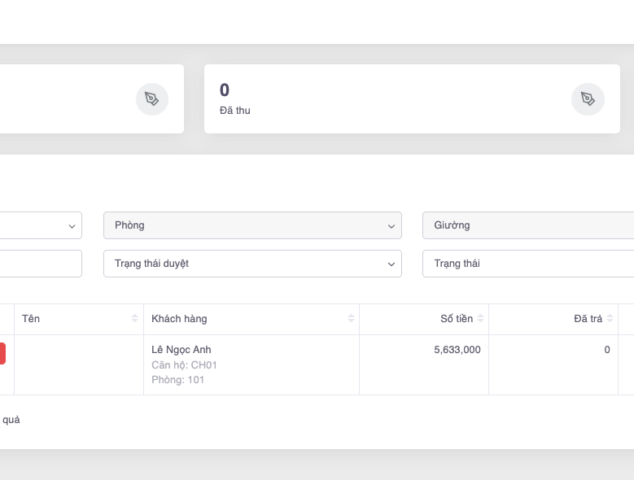Click the pen icon in the left summary card
The width and height of the screenshot is (634, 480).
click(x=152, y=99)
